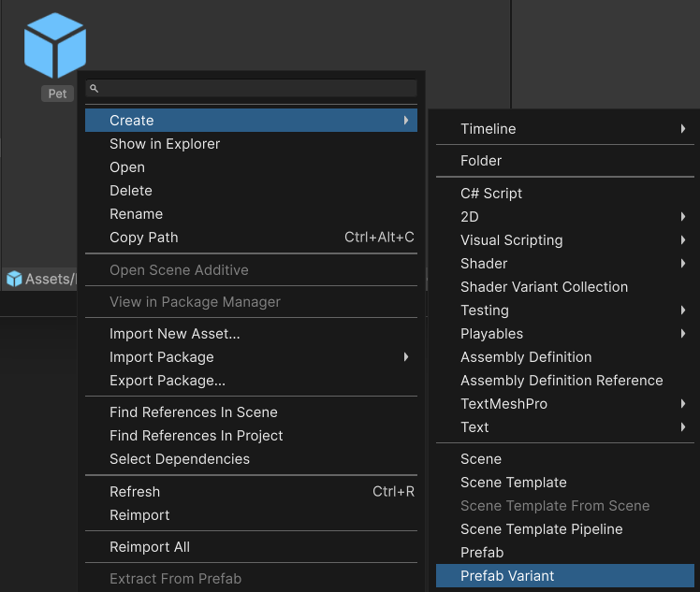Click the prefab cube icon beside Assets path

[14, 279]
